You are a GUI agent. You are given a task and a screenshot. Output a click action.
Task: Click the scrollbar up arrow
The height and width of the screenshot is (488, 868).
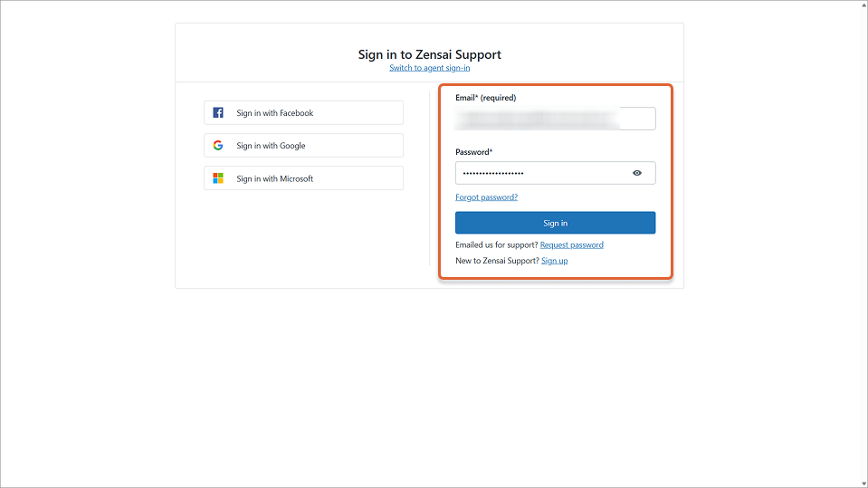(x=863, y=4)
